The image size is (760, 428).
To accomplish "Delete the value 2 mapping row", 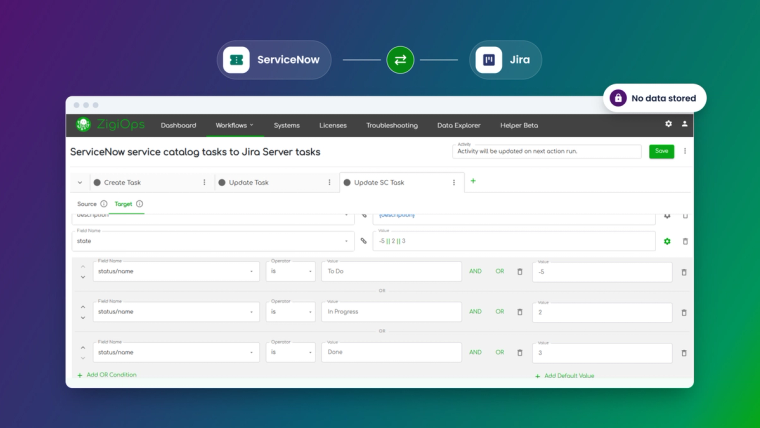I will click(684, 313).
